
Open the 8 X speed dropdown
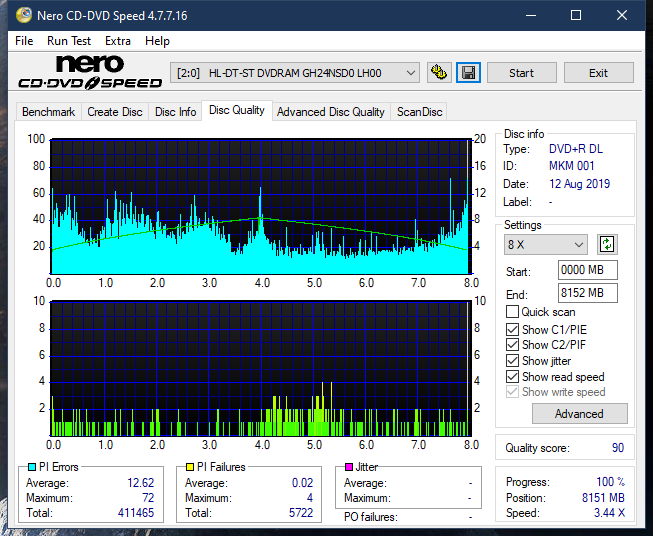(546, 244)
